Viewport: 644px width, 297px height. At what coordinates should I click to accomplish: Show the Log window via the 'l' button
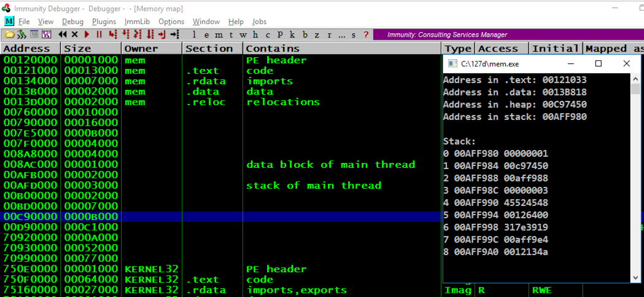pos(194,34)
